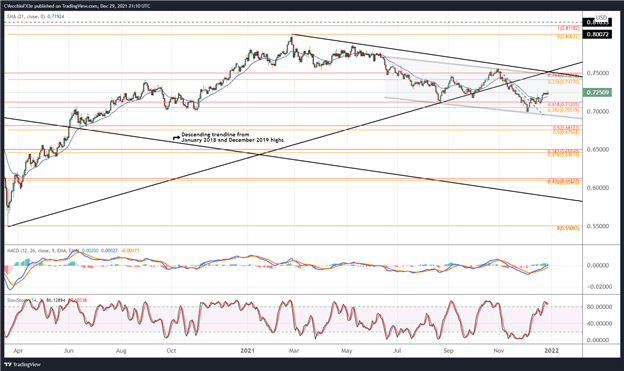Viewport: 624px width, 371px height.
Task: Click the 80.00000 level on the stochastic scale
Action: 600,307
